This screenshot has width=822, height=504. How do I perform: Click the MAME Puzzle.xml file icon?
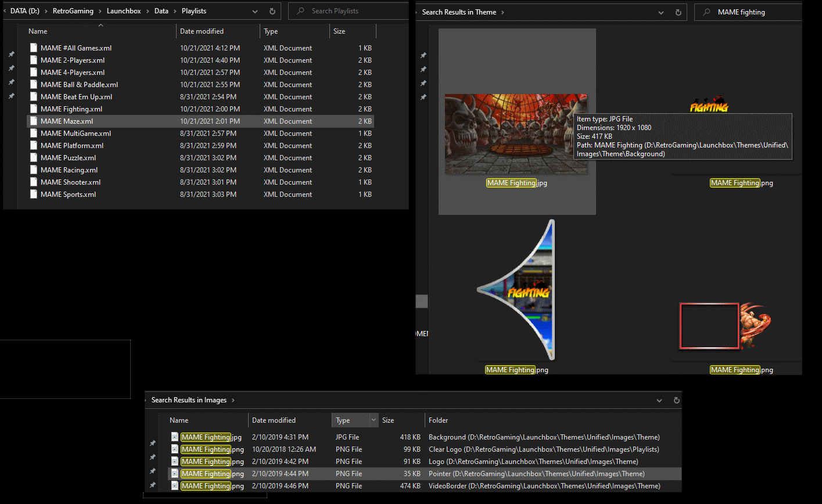(x=34, y=158)
